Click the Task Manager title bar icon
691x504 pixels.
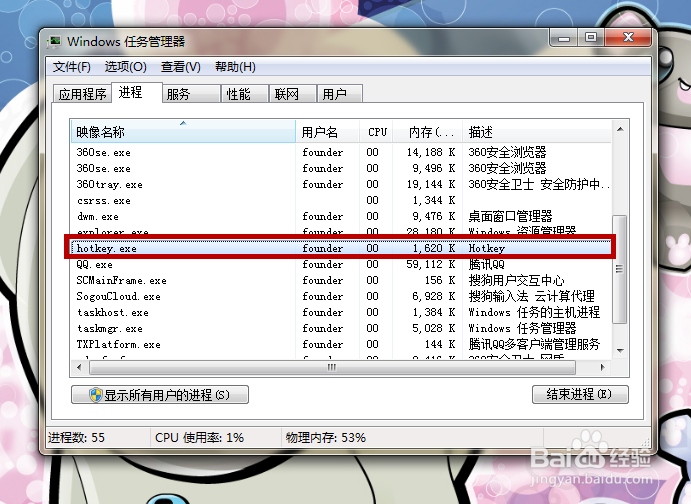[x=55, y=42]
